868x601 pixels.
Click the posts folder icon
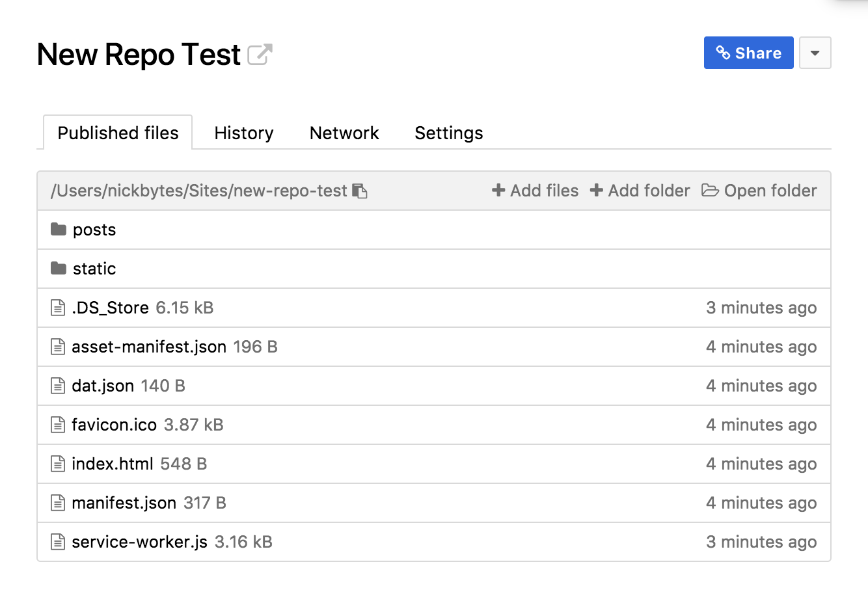(x=59, y=229)
